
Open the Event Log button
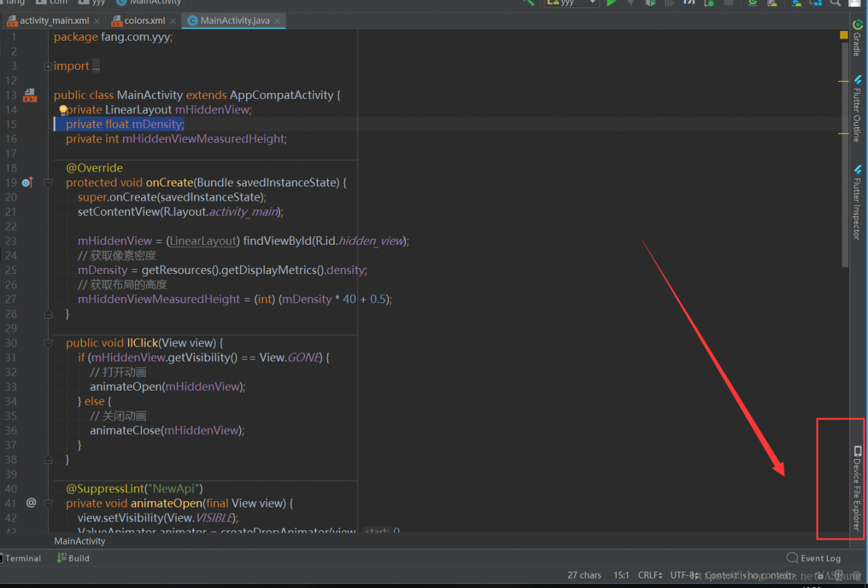[x=814, y=558]
